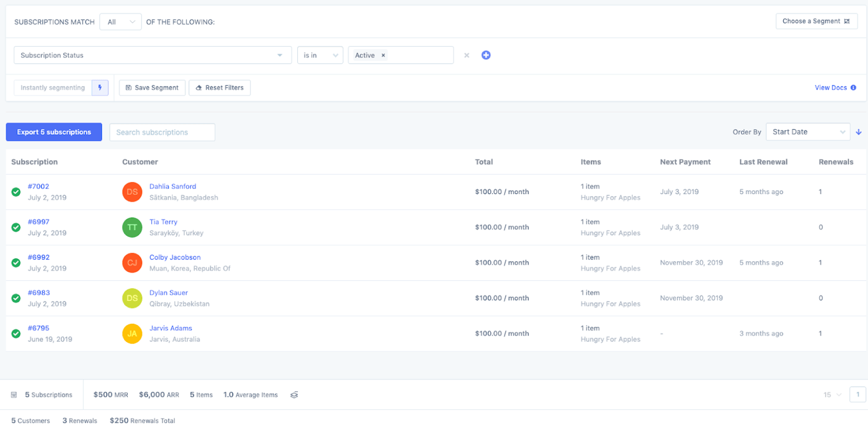Click the calculator icon beside 5 Subscriptions
This screenshot has width=868, height=430.
tap(13, 395)
